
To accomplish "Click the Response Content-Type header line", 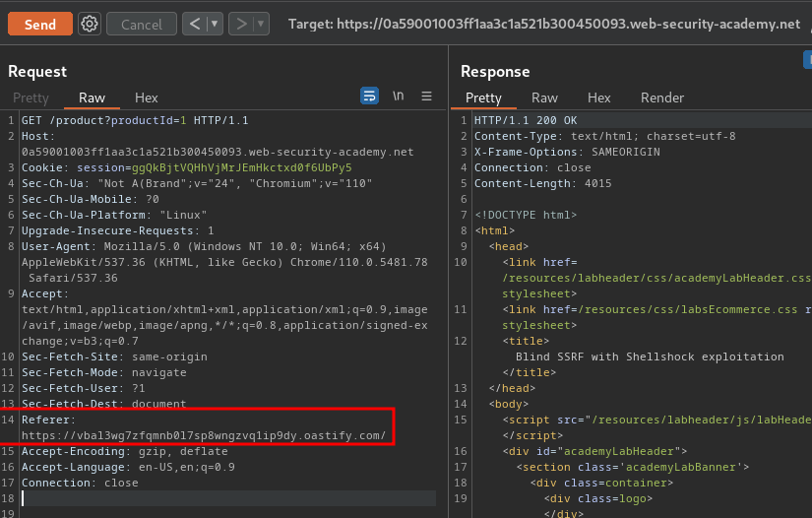I will pos(605,136).
